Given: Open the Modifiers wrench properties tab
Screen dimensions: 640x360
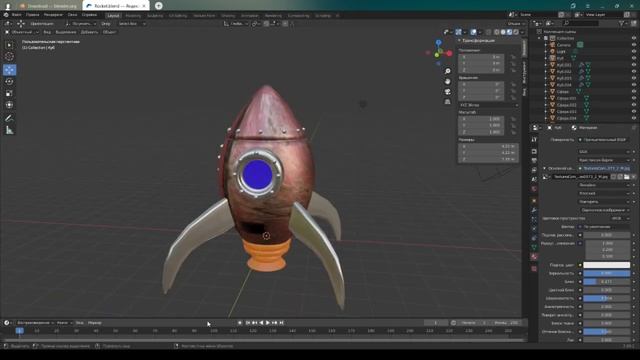Looking at the screenshot, I should coord(534,210).
